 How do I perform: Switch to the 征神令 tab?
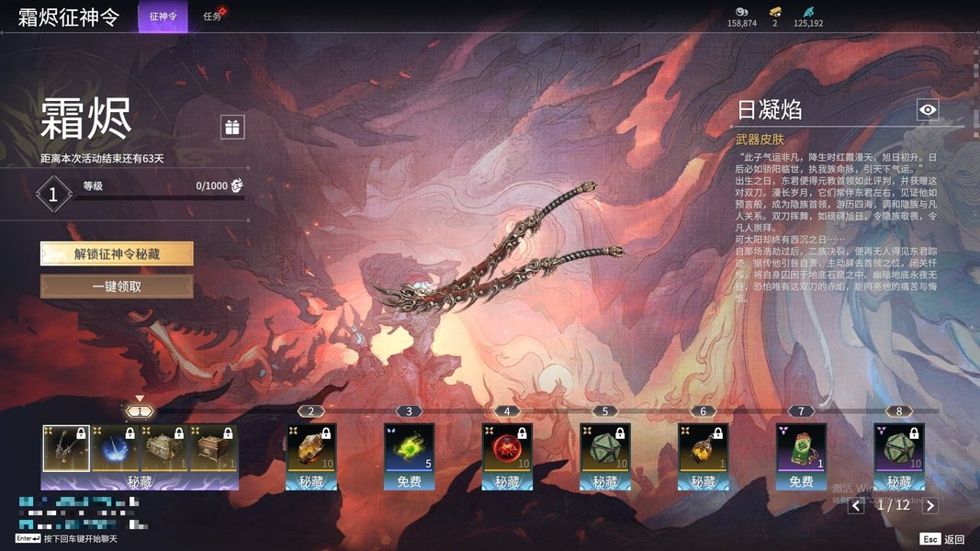(163, 17)
